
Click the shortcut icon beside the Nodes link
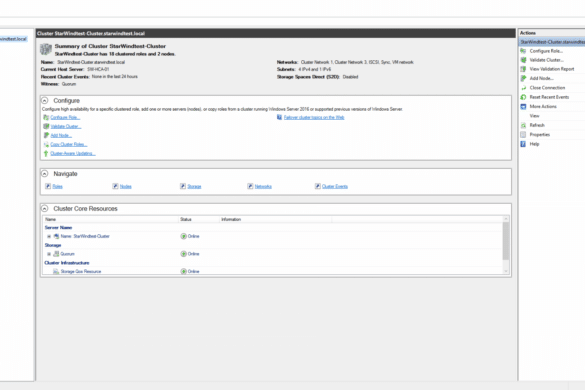point(115,186)
